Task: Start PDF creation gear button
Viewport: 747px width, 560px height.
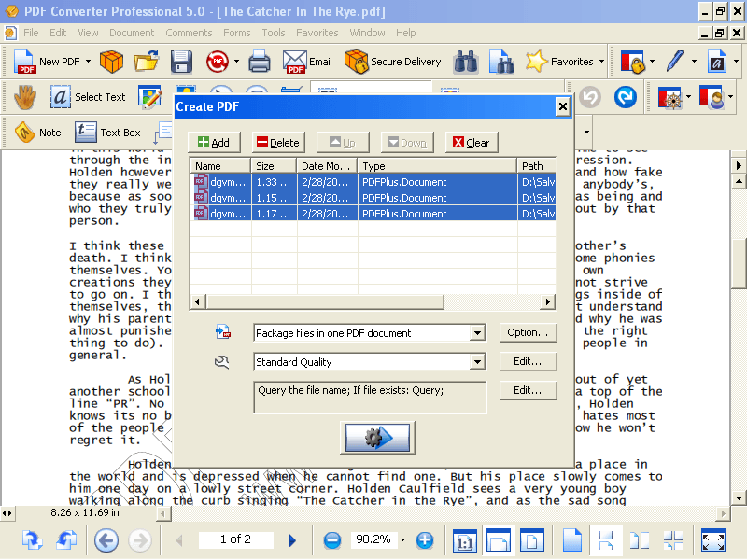Action: [377, 437]
